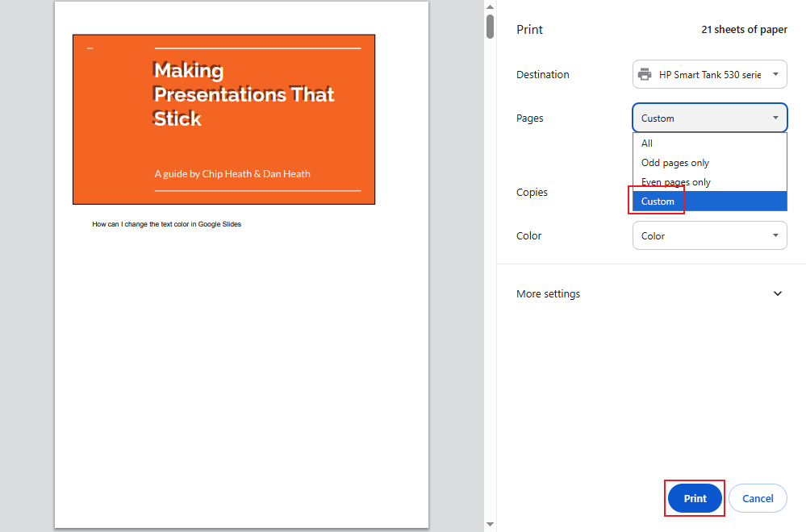Click the More settings chevron icon

click(x=777, y=293)
